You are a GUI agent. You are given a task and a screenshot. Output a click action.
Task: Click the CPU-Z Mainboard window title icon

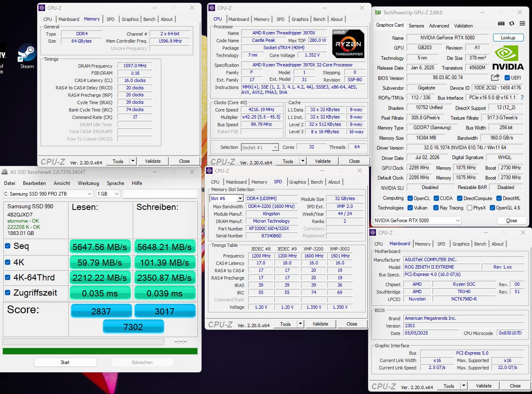373,232
